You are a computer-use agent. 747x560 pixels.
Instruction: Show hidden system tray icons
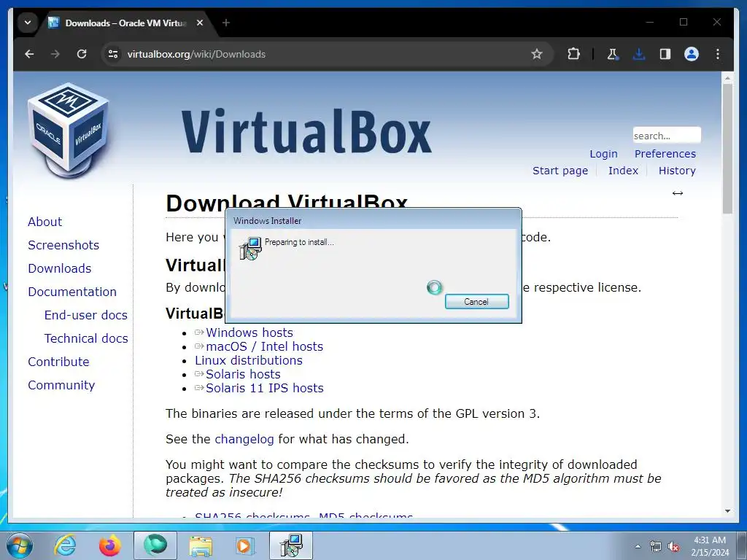(x=638, y=547)
